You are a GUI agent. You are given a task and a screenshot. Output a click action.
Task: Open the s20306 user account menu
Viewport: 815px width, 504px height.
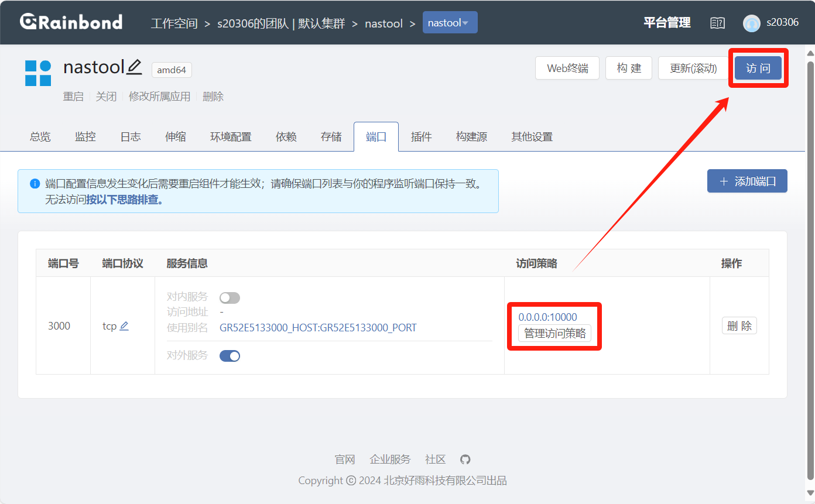pyautogui.click(x=782, y=23)
